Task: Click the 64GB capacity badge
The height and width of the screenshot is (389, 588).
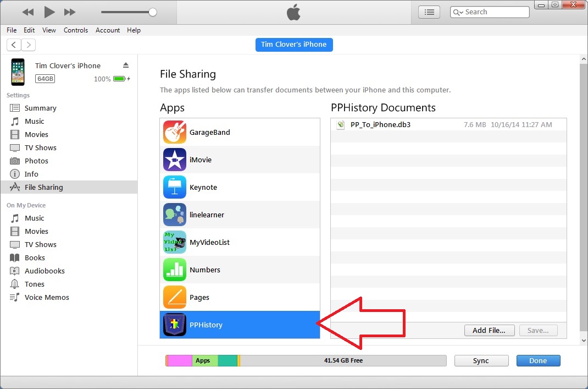Action: [x=45, y=79]
